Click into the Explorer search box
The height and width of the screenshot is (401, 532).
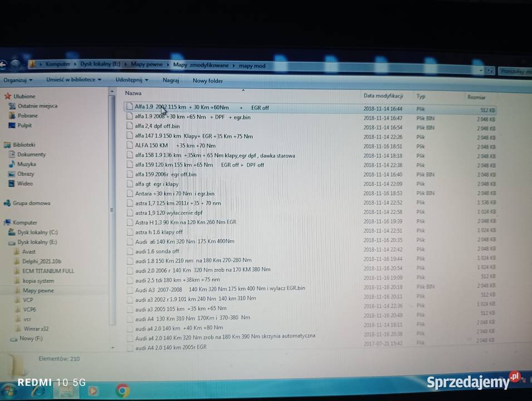(515, 71)
